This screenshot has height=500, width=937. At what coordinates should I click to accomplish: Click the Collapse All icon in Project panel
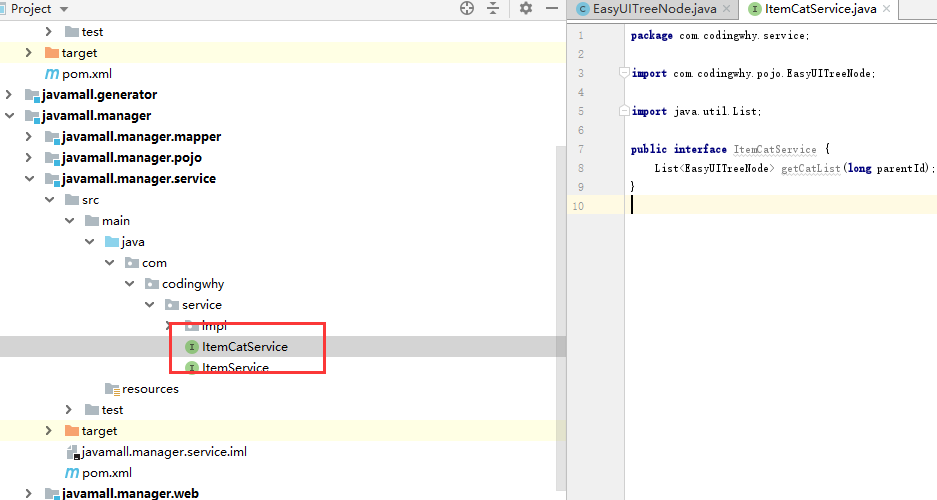[x=493, y=9]
